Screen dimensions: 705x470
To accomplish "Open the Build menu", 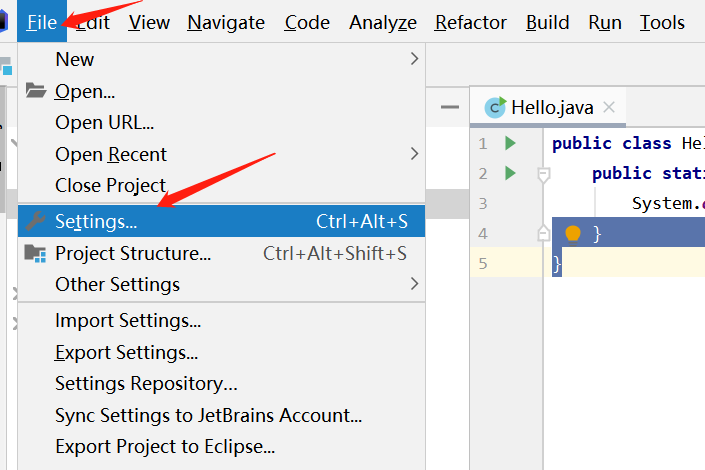I will (548, 22).
